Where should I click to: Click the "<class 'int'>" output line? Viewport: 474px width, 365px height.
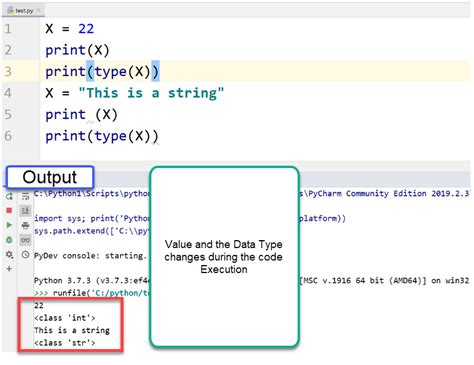pos(65,318)
